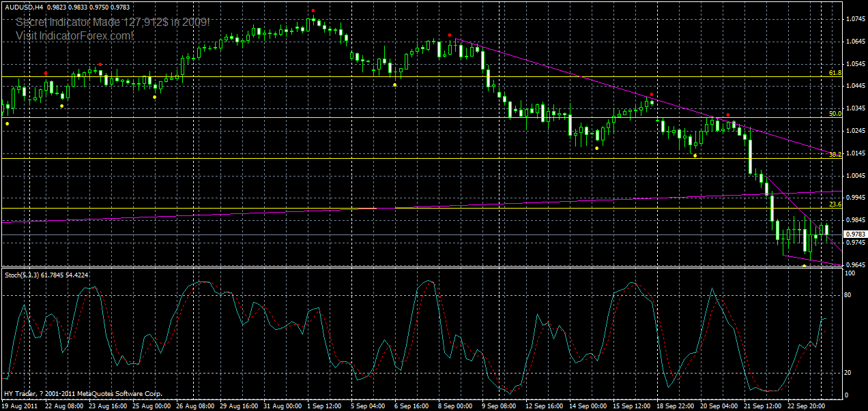Click the yellow dot under the 1 Sep candle

(394, 85)
